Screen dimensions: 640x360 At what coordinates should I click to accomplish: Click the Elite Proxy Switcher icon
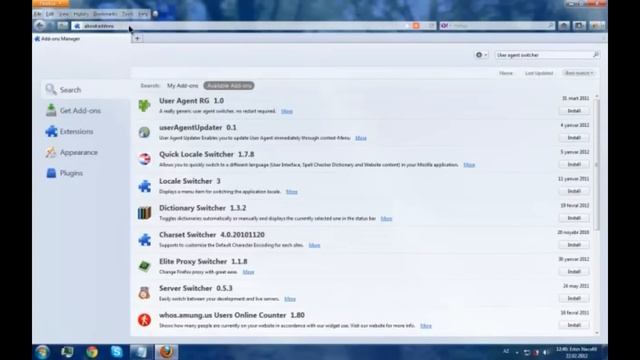[144, 266]
